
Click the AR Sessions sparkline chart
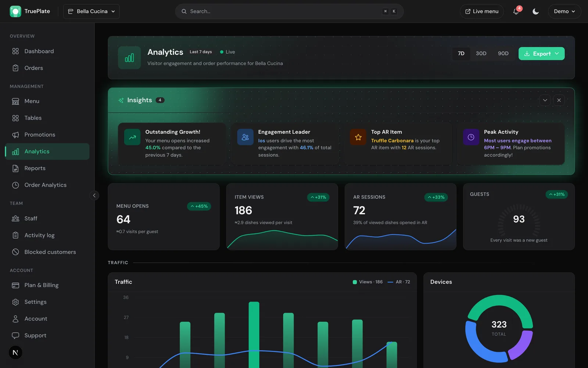point(401,240)
